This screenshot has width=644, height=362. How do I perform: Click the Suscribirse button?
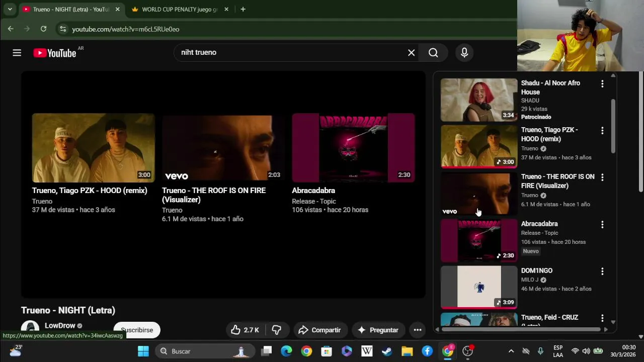(x=137, y=330)
